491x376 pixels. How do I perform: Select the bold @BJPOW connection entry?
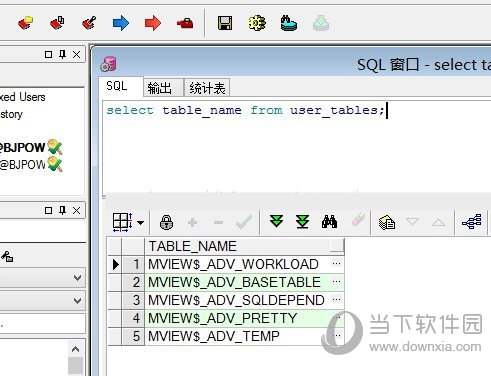[23, 148]
